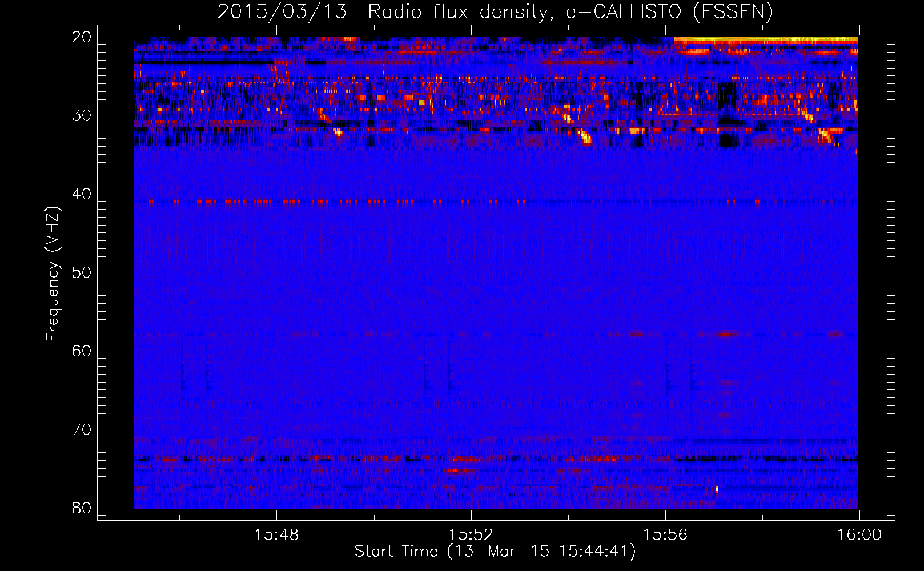924x571 pixels.
Task: Click the 30 MHz frequency tick label
Action: (82, 115)
